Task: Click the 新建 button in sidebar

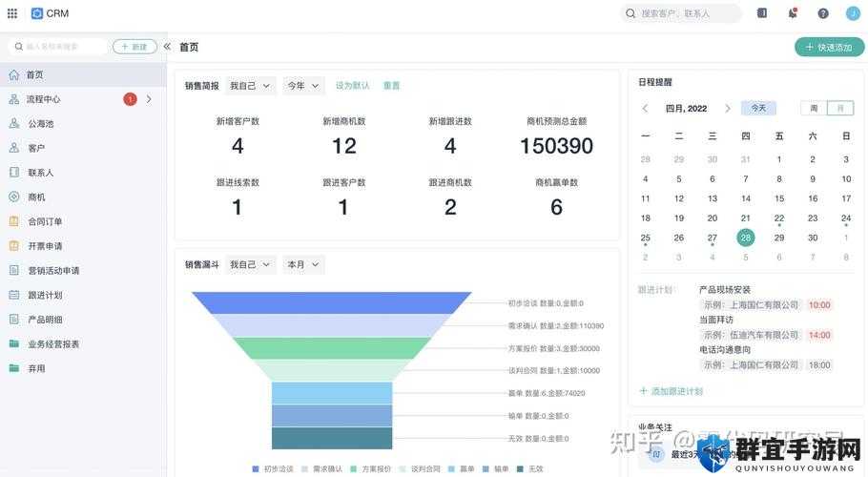Action: click(x=134, y=47)
